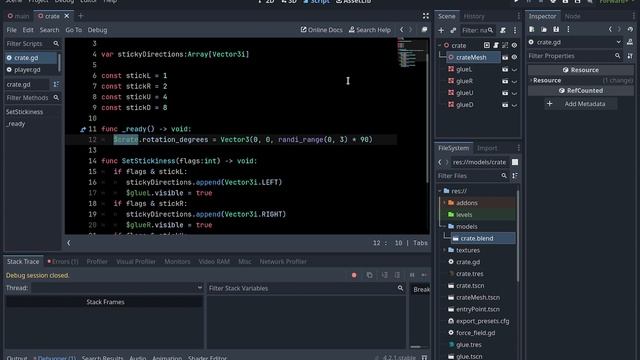Open documentation icon beside crate.gd field
Viewport: 640px width, 360px height.
(x=630, y=42)
